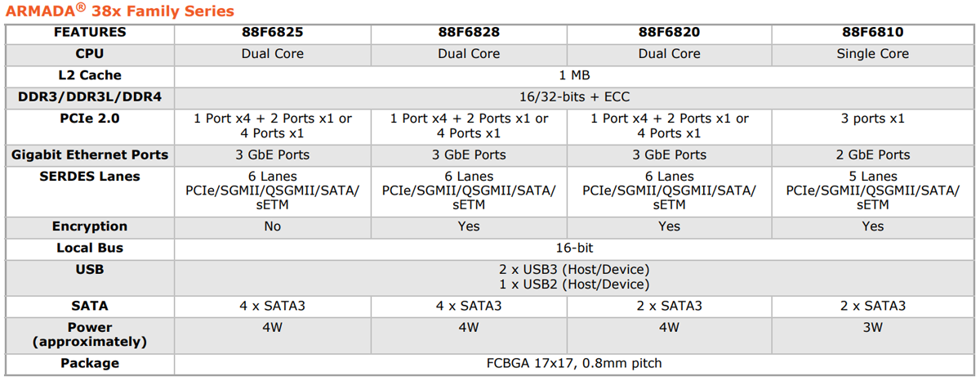Click the 88F6810 column header
980x381 pixels.
[872, 33]
